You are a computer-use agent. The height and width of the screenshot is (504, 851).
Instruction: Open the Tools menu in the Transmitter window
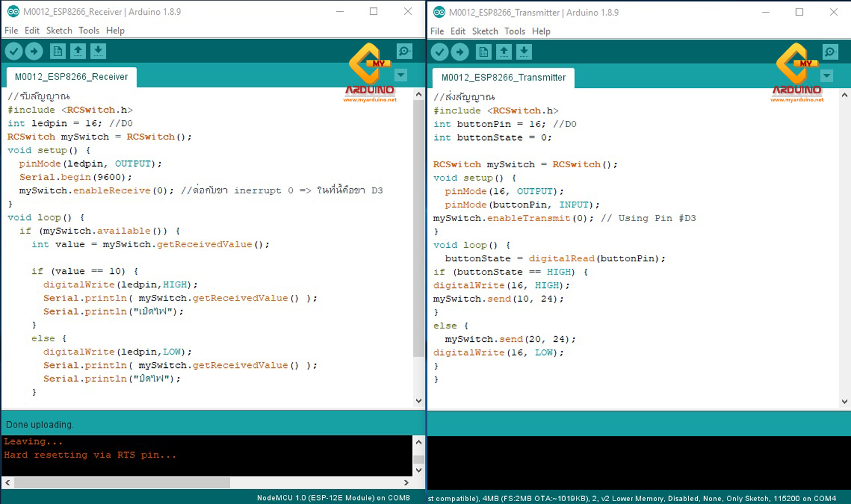pos(515,31)
